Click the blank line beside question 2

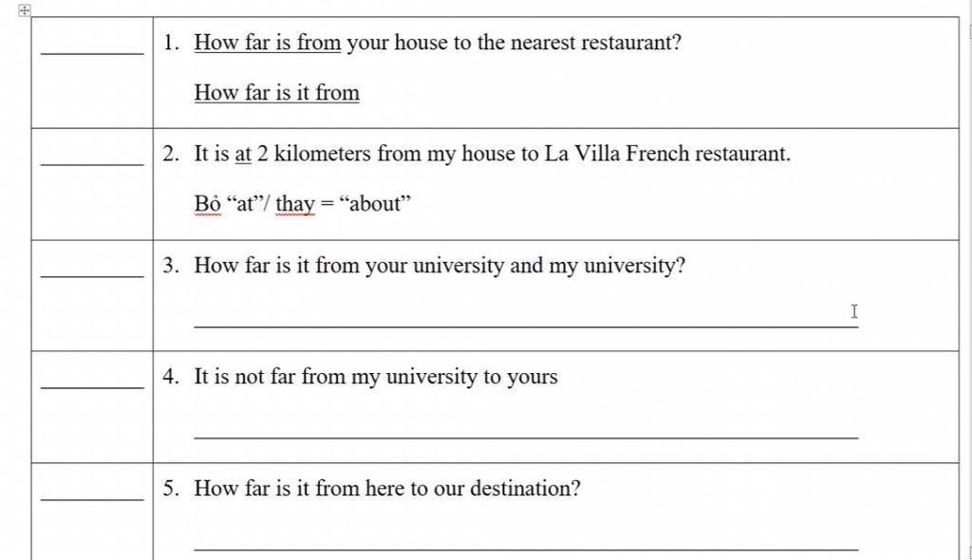tap(92, 165)
